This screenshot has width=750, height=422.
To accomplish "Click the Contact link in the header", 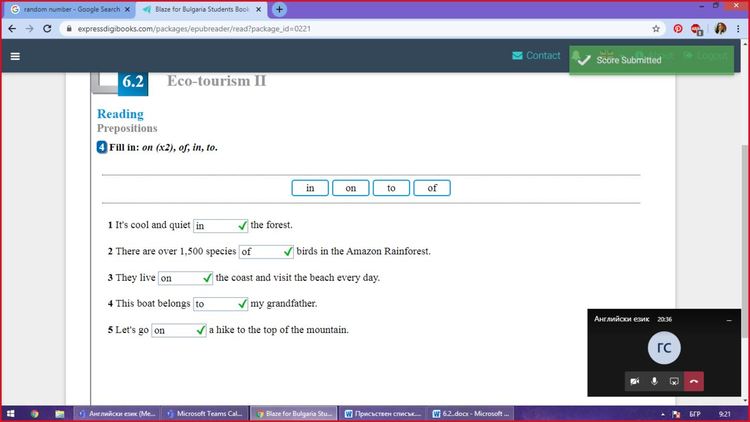I will (536, 56).
